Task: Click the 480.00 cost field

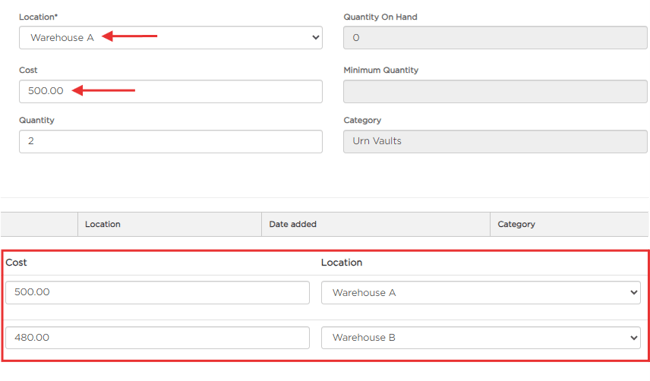Action: (158, 337)
